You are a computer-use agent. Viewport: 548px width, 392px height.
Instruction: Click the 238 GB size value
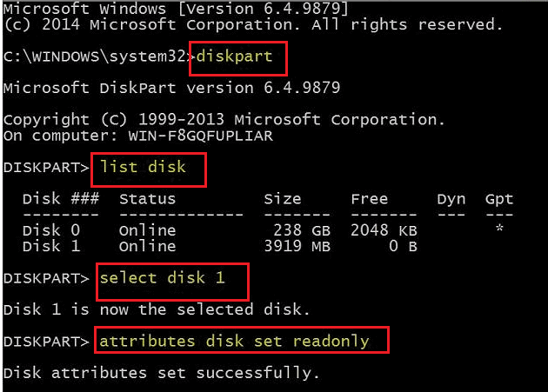pos(297,230)
